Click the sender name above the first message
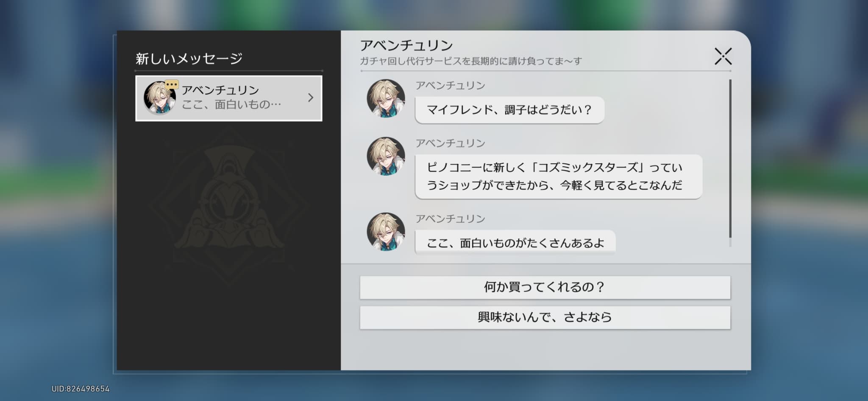Screen dimensions: 868x401 pyautogui.click(x=450, y=86)
